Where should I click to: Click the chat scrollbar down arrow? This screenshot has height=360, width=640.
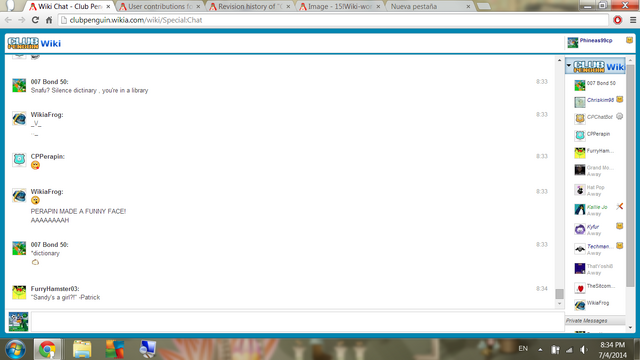[559, 304]
